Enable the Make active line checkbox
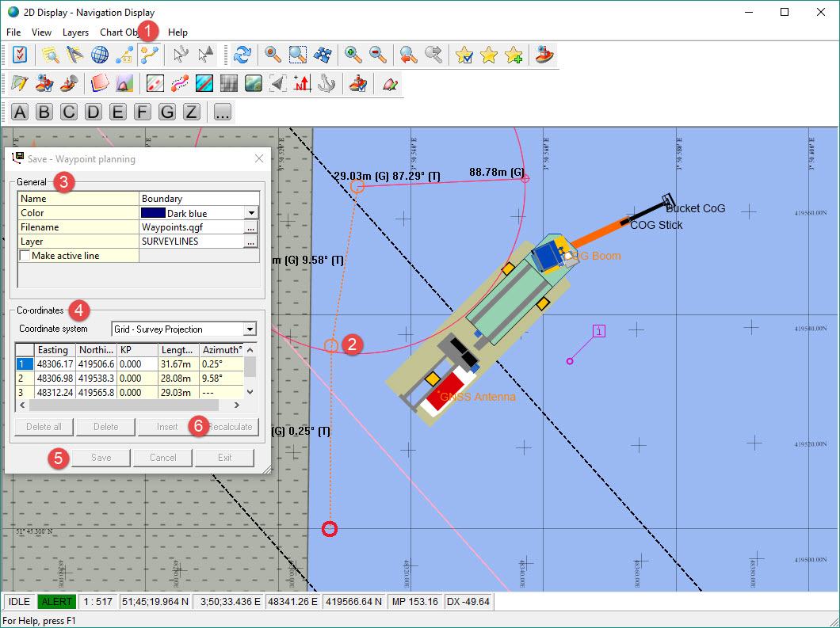This screenshot has height=628, width=840. coord(25,256)
